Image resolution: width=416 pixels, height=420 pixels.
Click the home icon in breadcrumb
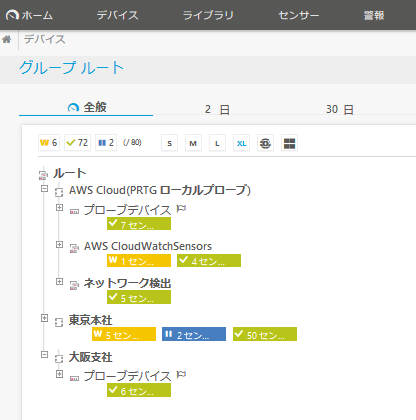click(x=7, y=39)
